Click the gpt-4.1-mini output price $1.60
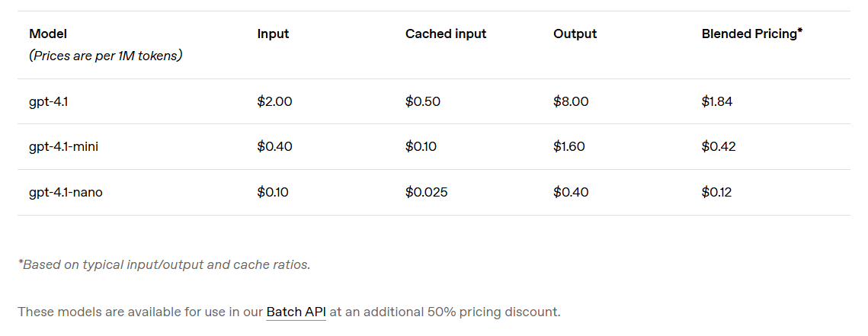 (569, 146)
